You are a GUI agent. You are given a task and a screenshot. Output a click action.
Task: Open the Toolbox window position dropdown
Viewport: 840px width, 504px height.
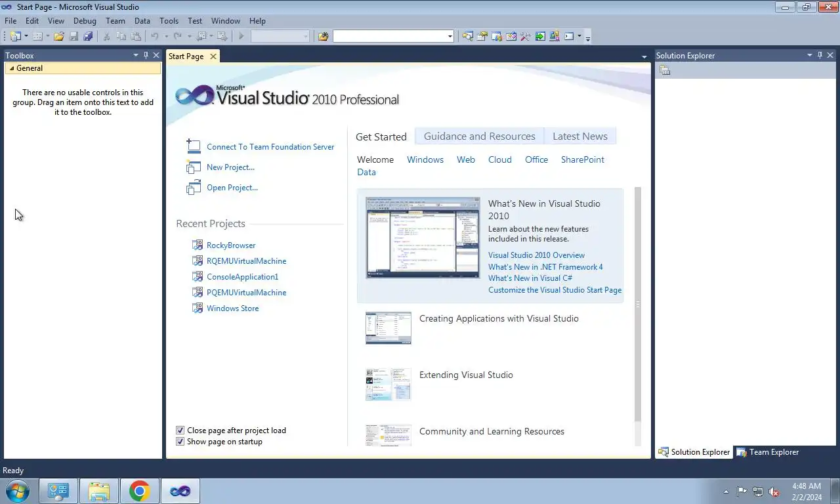[x=136, y=56]
